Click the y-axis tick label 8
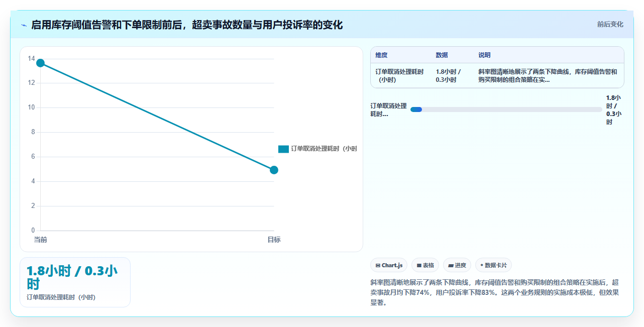The width and height of the screenshot is (644, 327). point(33,132)
